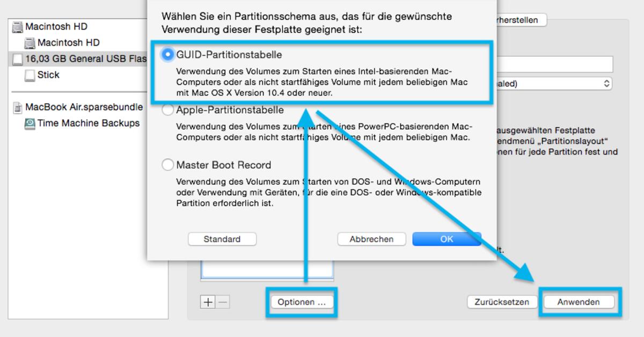Select Apple-Partitionstabelle radio button

168,110
